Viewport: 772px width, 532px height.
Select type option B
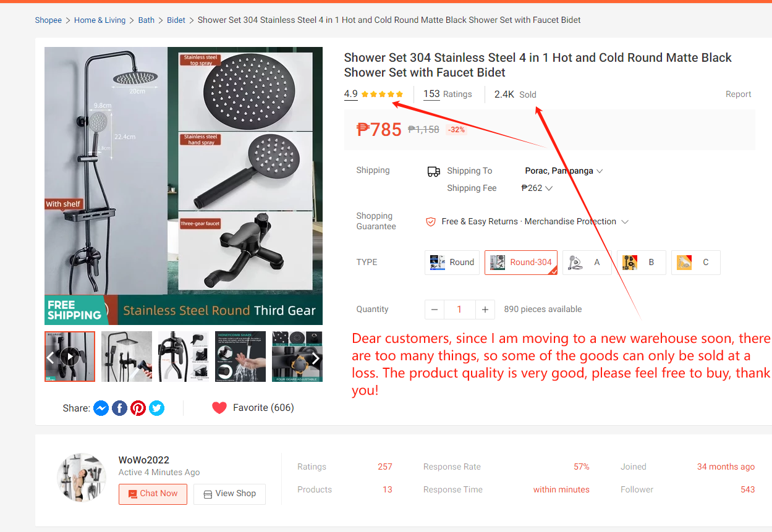(x=641, y=262)
